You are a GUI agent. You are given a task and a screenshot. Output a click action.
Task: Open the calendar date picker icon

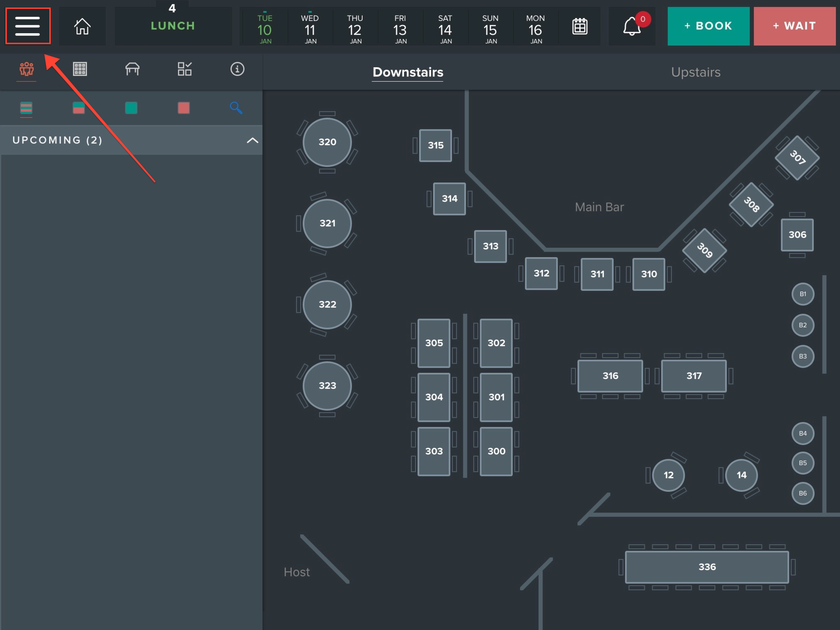580,26
